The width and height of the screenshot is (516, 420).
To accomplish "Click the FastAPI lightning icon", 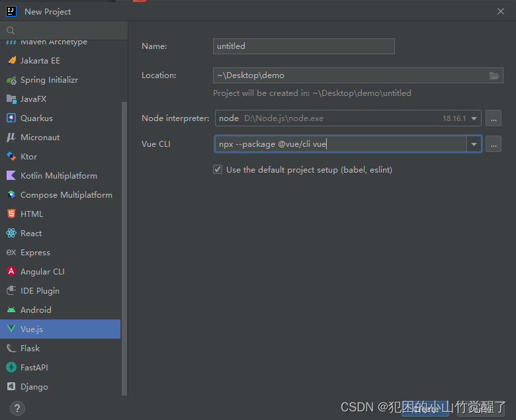I will 11,367.
